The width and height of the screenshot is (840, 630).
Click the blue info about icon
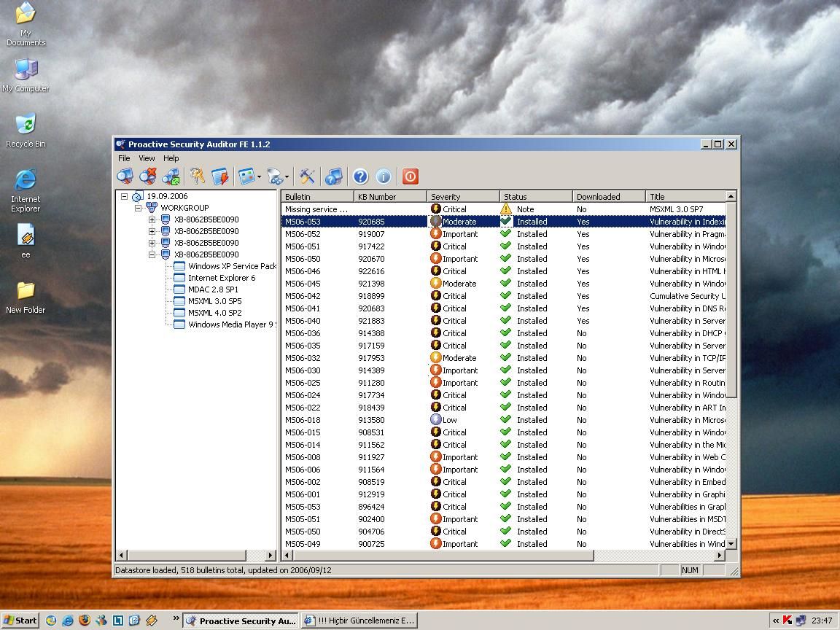click(x=384, y=176)
